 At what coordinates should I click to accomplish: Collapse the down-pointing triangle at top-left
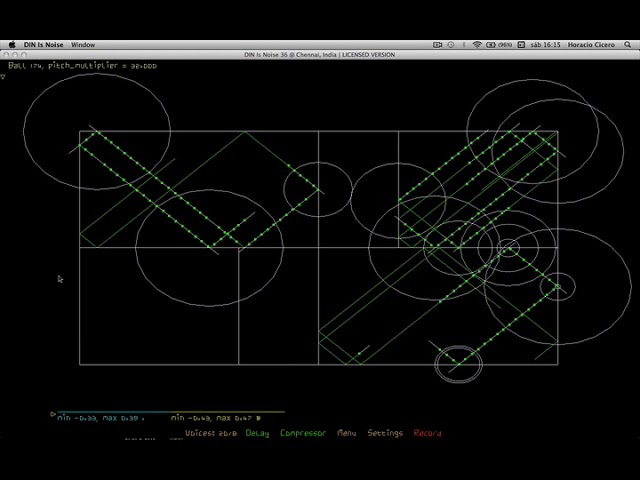(3, 77)
